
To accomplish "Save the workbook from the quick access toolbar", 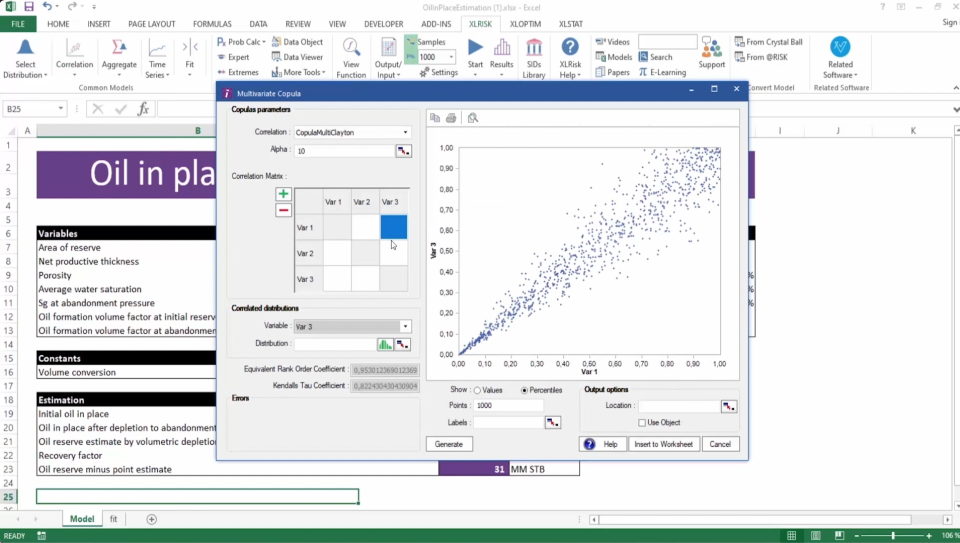I will click(29, 7).
